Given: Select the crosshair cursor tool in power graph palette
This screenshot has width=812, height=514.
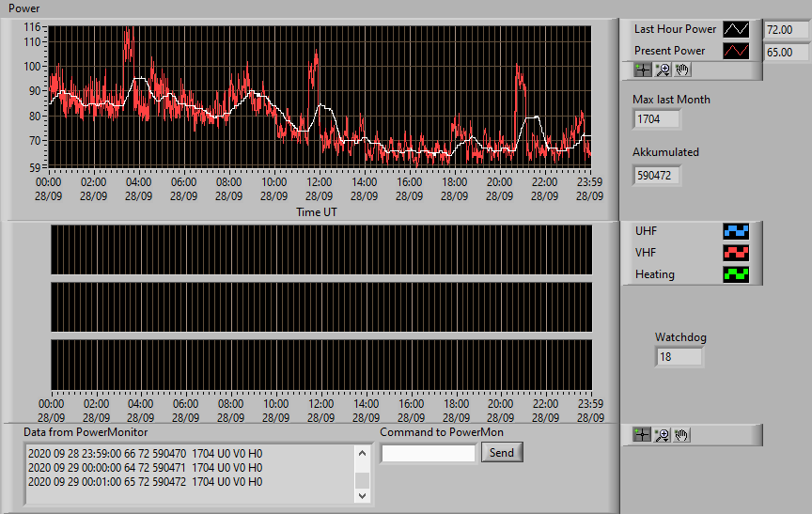Looking at the screenshot, I should tap(643, 70).
